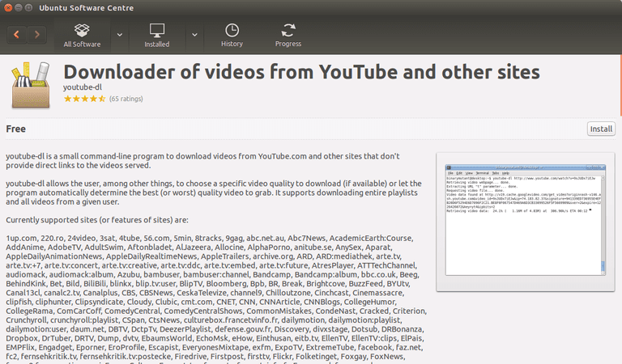Viewport: 622px width, 364px height.
Task: Go back using the left arrow button
Action: pos(17,35)
